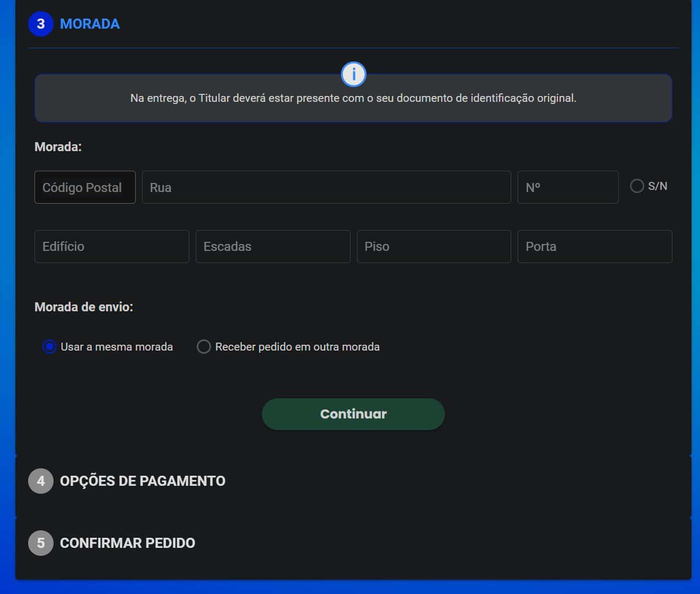Focus the Rua input field
This screenshot has width=700, height=594.
(326, 187)
